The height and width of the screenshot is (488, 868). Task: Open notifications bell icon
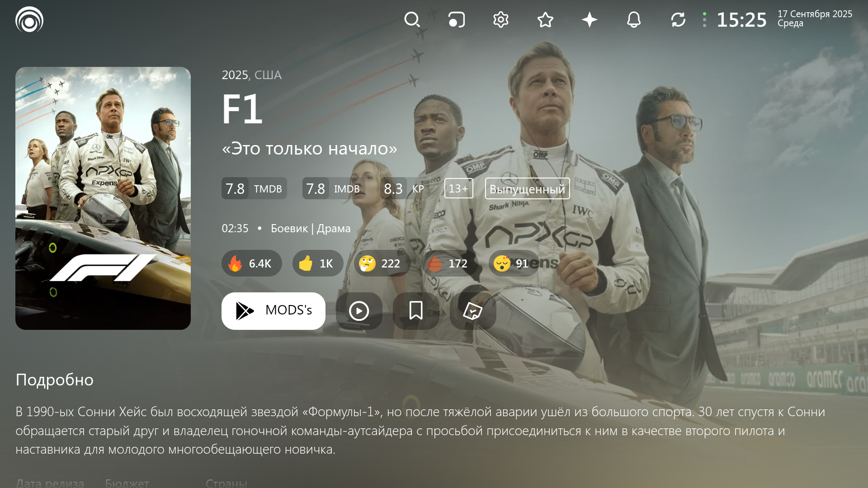[634, 20]
